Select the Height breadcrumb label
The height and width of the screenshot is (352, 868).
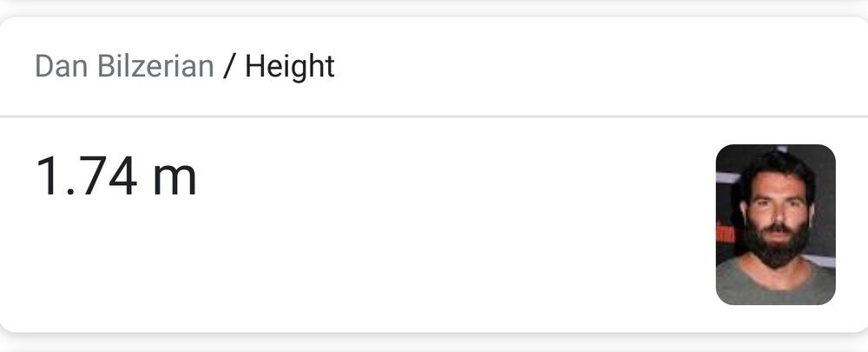tap(290, 67)
